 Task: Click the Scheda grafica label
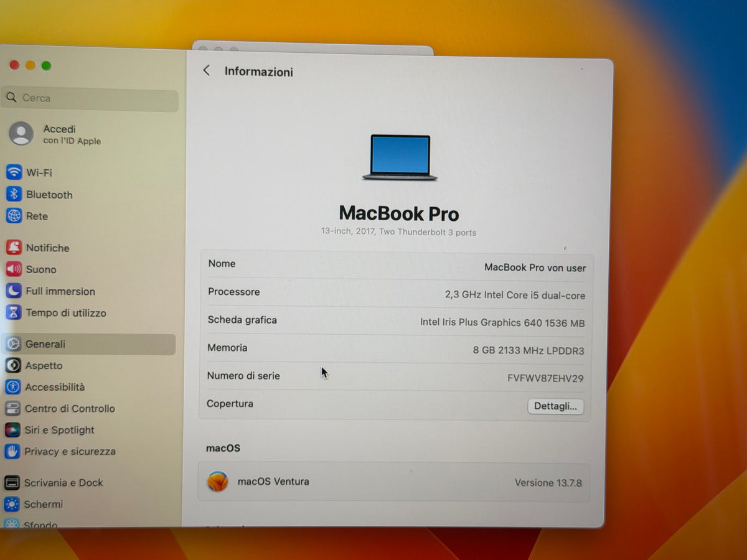click(242, 320)
